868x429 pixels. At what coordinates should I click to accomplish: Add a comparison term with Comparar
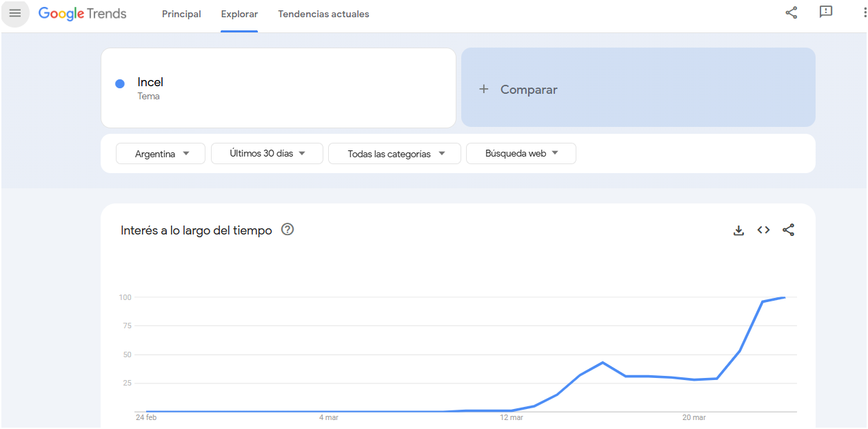pyautogui.click(x=529, y=90)
